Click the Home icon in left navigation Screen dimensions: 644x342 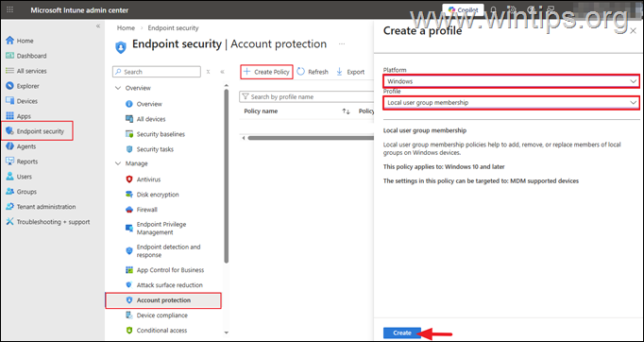(9, 41)
